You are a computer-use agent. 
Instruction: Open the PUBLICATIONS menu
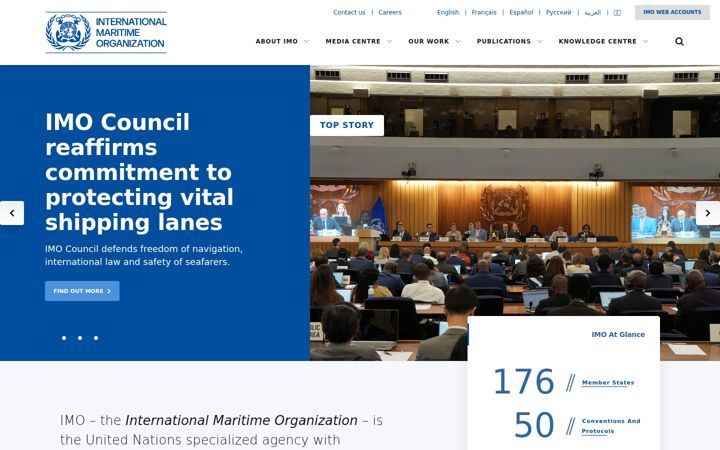click(503, 41)
